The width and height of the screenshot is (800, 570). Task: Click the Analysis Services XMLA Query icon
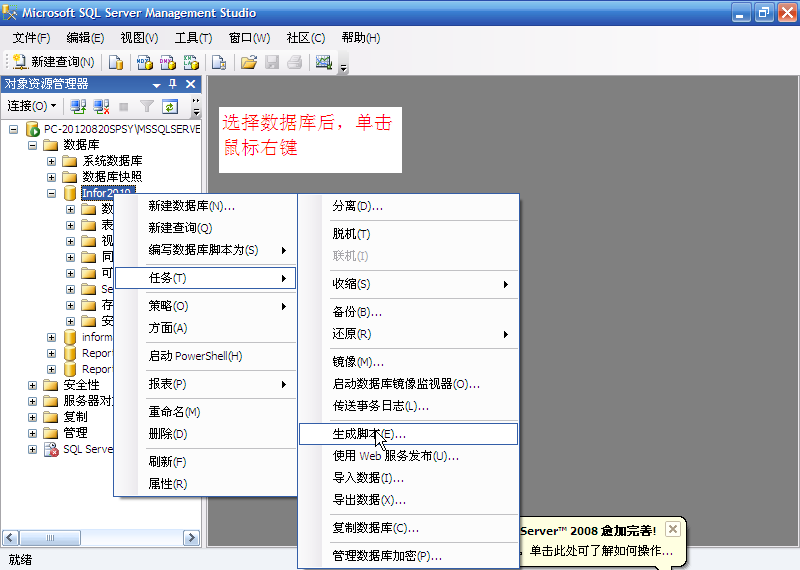click(x=191, y=63)
